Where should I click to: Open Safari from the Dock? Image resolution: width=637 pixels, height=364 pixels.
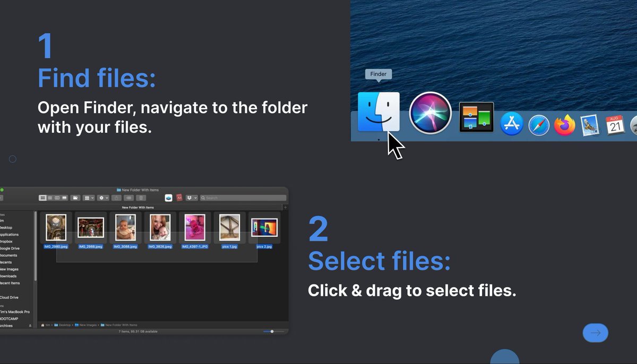pyautogui.click(x=538, y=124)
